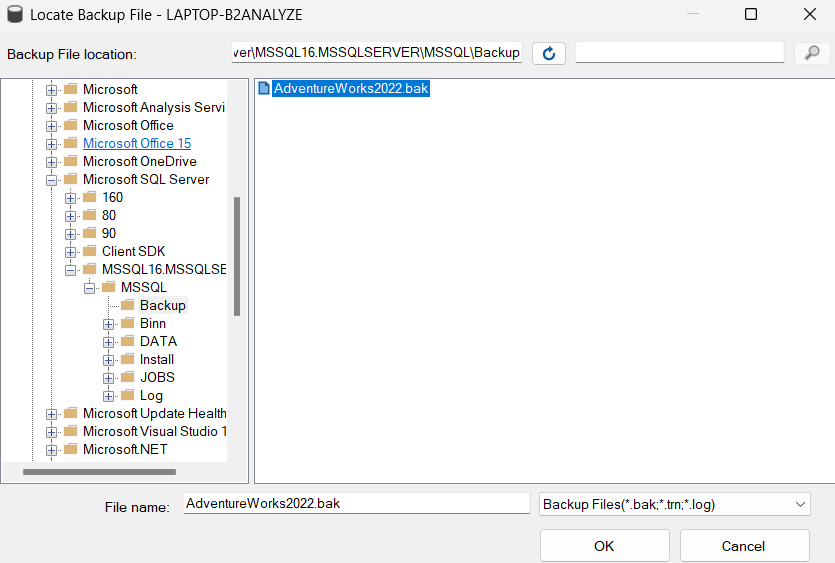Screen dimensions: 835x563
Task: Expand the 90 folder node
Action: coord(70,234)
